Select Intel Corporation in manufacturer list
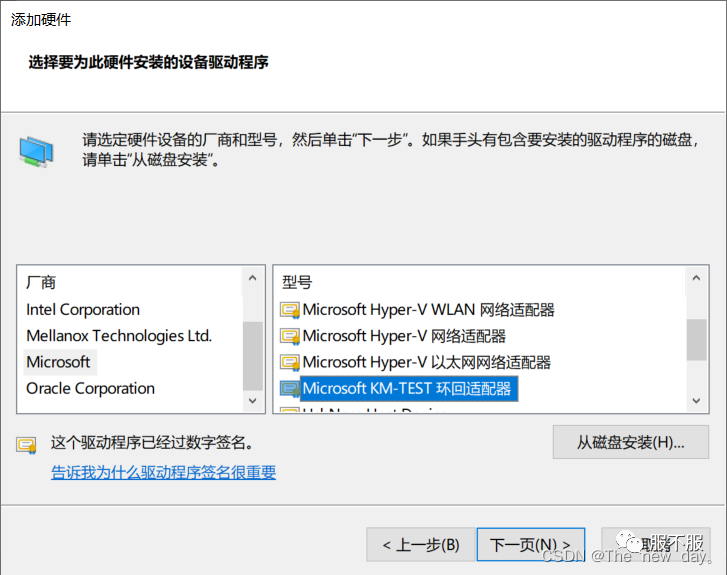 (83, 310)
